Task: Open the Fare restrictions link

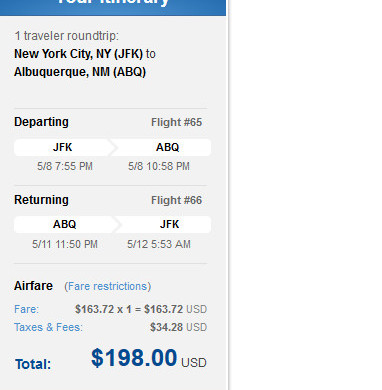Action: tap(107, 286)
